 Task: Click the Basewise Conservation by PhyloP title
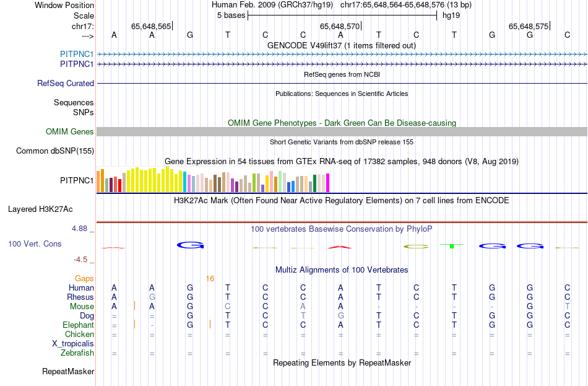click(342, 229)
